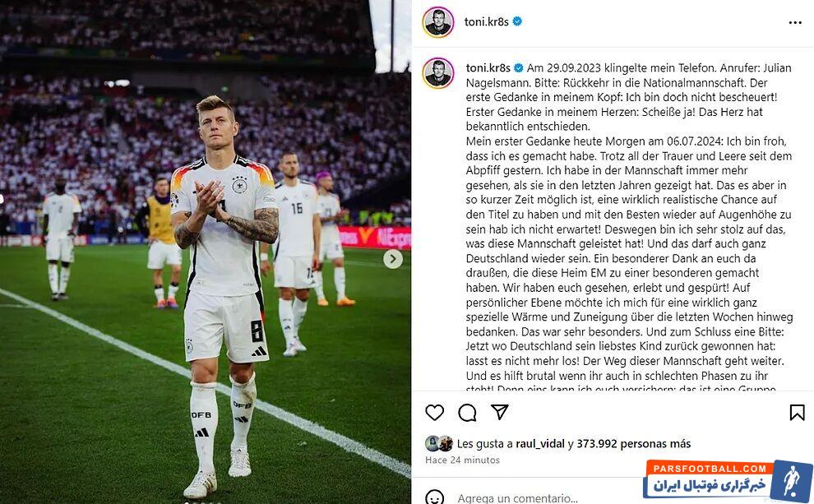Click the verified badge beside header username
The width and height of the screenshot is (814, 504).
(517, 21)
